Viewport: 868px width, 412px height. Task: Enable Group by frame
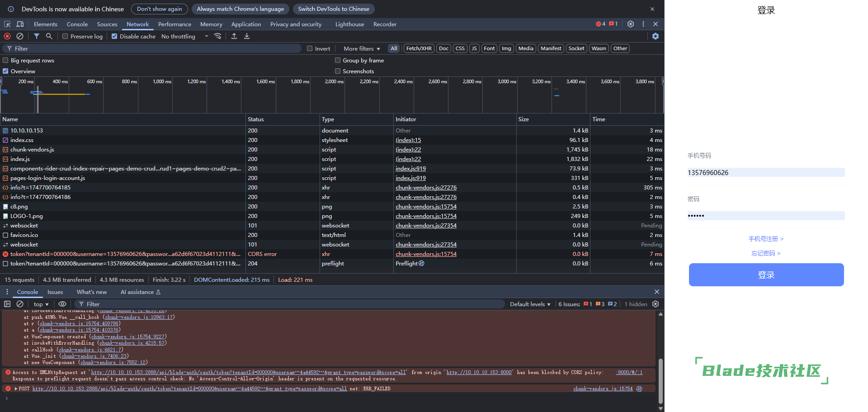[x=338, y=60]
